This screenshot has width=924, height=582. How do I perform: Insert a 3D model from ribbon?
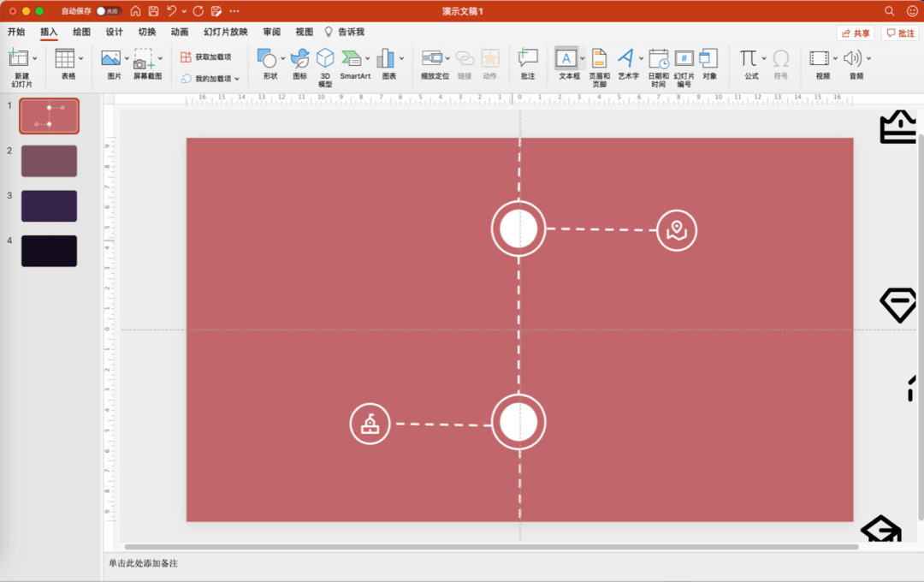pyautogui.click(x=325, y=59)
